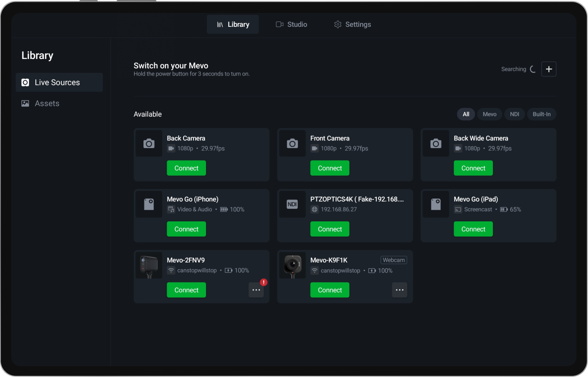Connect to the PTZOPTICS4K NDI source

[330, 229]
